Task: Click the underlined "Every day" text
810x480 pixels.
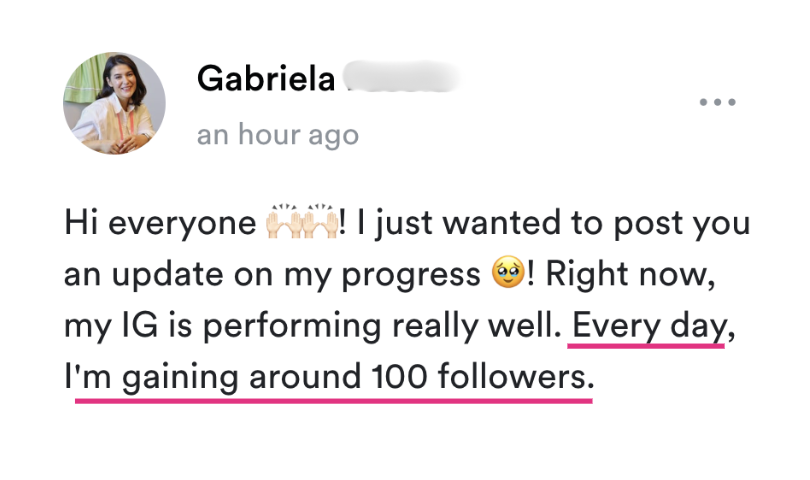Action: (x=648, y=327)
